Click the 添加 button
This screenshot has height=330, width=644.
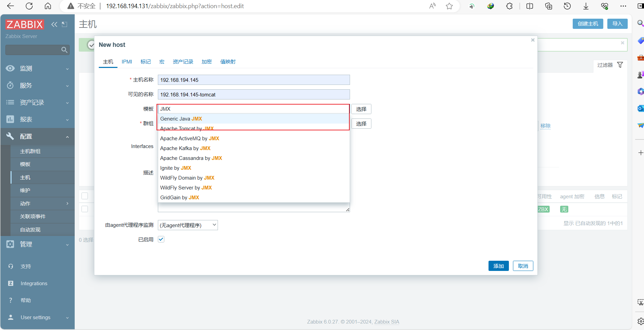point(499,266)
